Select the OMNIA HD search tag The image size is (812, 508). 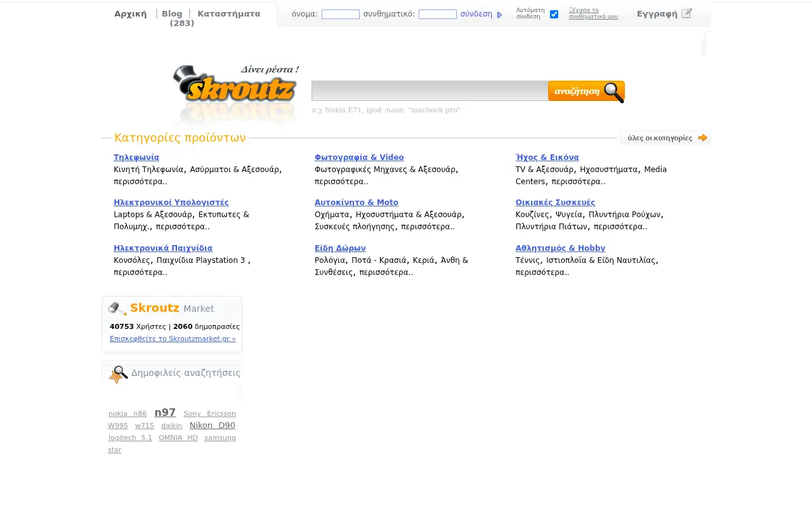click(x=178, y=438)
